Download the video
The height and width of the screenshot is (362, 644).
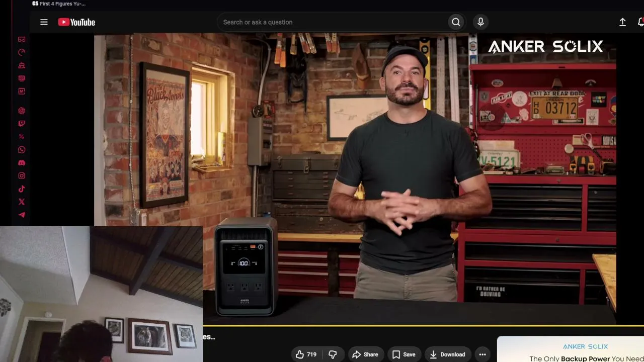[x=447, y=354]
